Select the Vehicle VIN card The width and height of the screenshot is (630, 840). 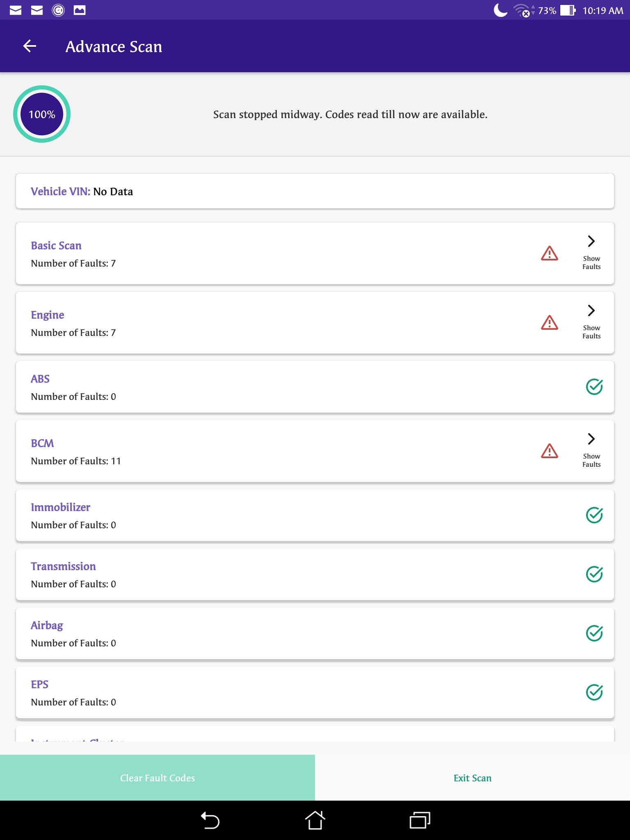pyautogui.click(x=315, y=191)
